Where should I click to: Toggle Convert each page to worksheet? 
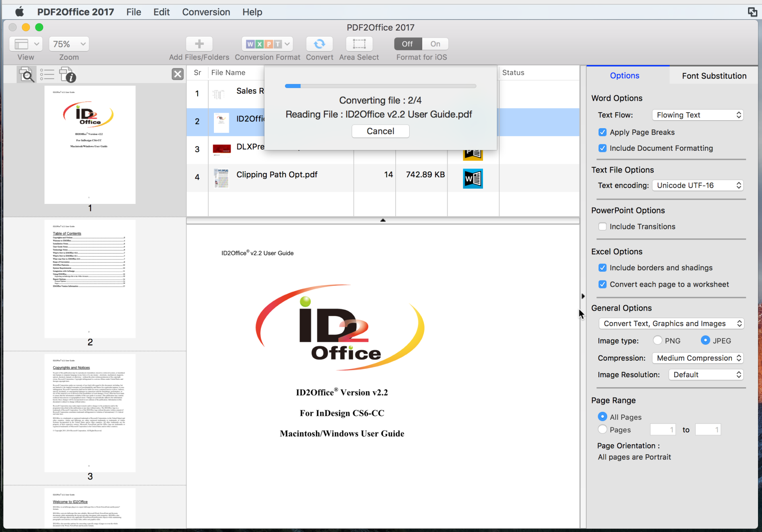tap(602, 284)
